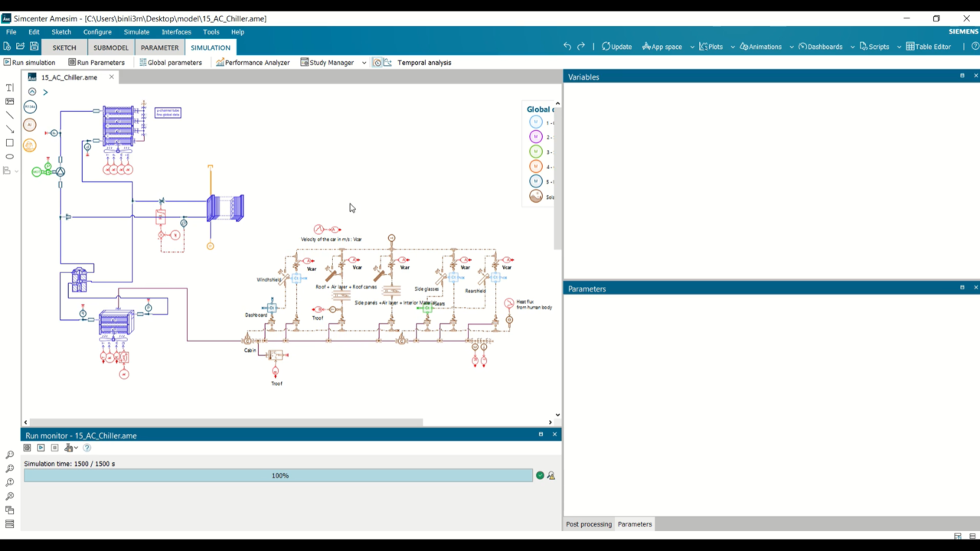The width and height of the screenshot is (980, 551).
Task: Save the model with the floppy disk icon
Action: 34,47
